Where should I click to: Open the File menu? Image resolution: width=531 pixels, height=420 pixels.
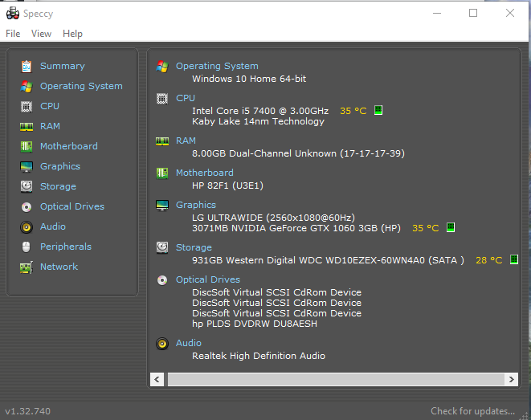coord(13,34)
